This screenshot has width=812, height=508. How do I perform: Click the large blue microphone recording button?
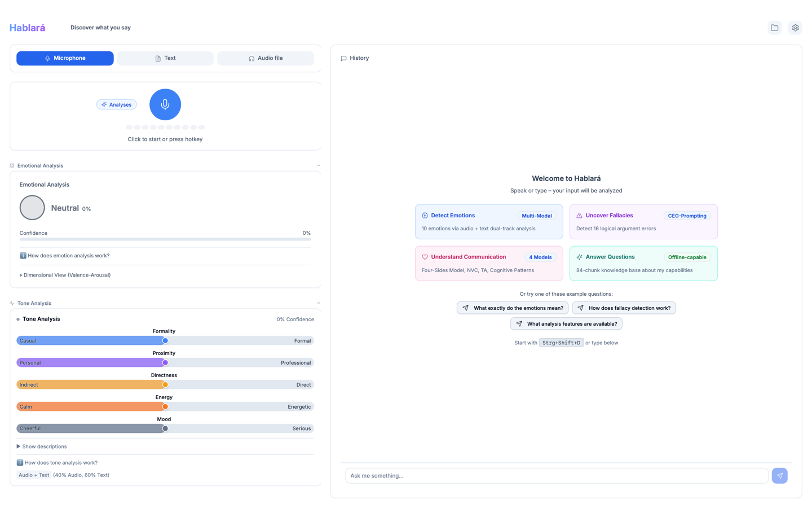tap(165, 104)
